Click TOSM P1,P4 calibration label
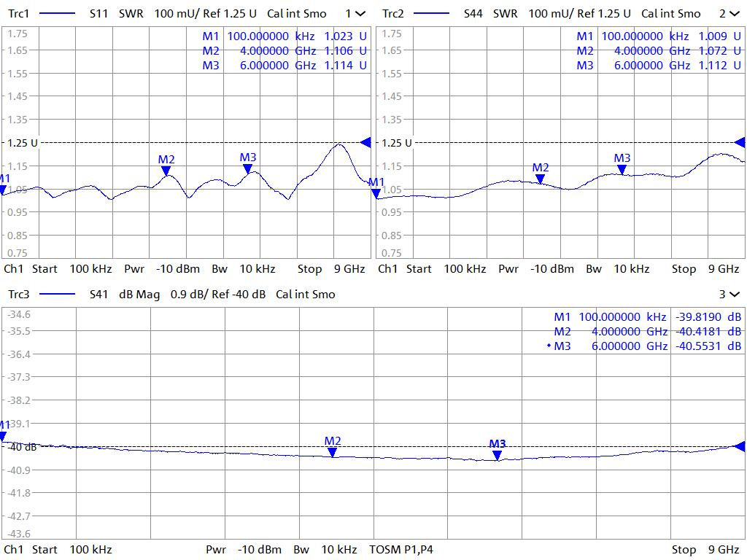Viewport: 747px width, 560px height. pos(401,550)
